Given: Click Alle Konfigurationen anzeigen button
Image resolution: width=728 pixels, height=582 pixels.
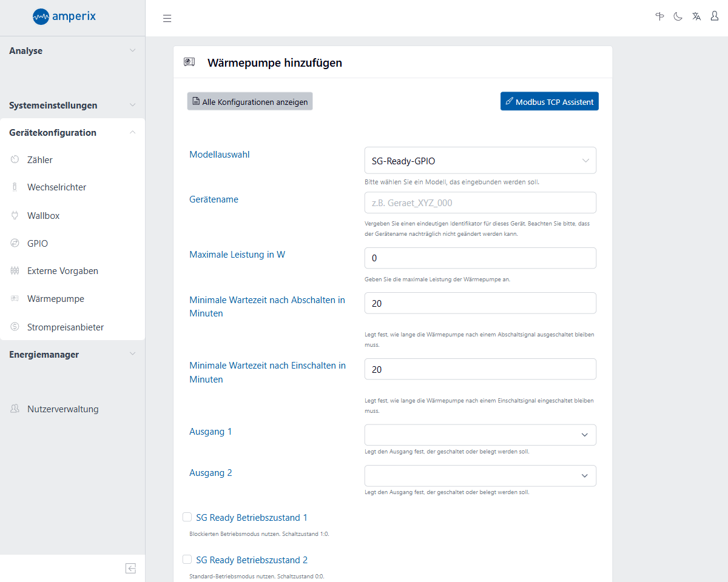Looking at the screenshot, I should click(x=250, y=102).
